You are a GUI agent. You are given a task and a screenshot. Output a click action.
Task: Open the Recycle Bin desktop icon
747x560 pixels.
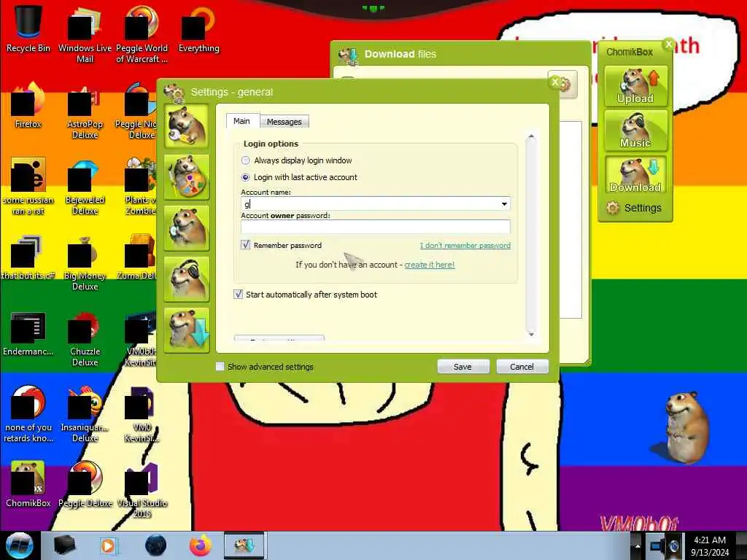pyautogui.click(x=28, y=28)
